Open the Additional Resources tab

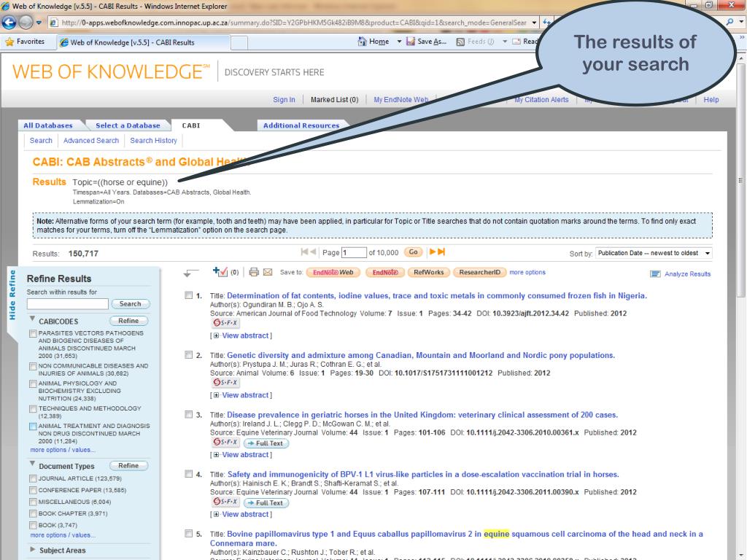tap(301, 125)
